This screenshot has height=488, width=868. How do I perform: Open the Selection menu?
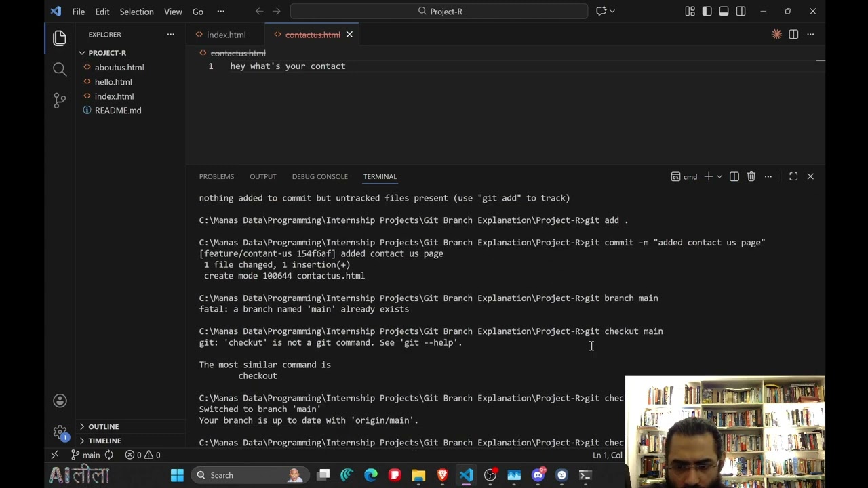(x=136, y=12)
